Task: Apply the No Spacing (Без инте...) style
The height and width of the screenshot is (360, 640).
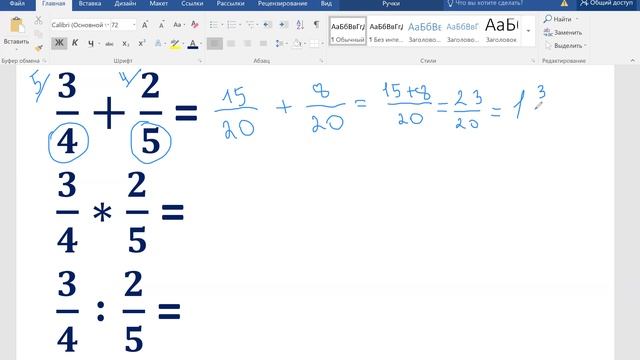Action: click(386, 31)
